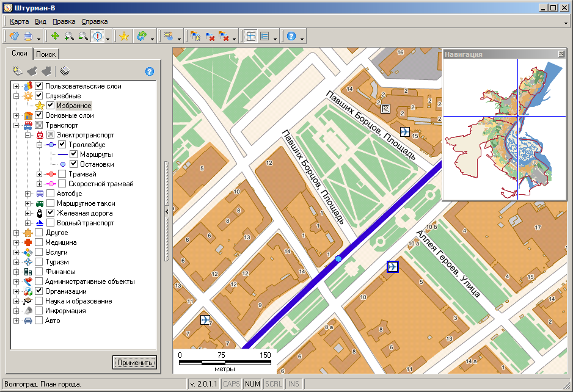Uncheck the Избранное checkbox

[x=51, y=105]
